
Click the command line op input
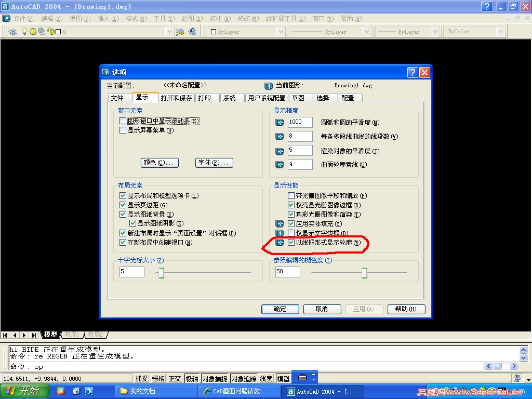coord(246,366)
